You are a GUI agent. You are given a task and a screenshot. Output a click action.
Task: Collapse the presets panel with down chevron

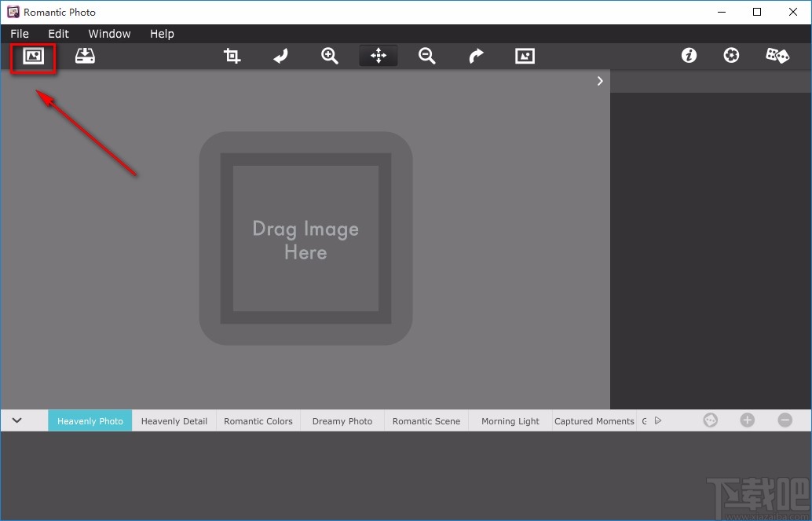[x=17, y=420]
